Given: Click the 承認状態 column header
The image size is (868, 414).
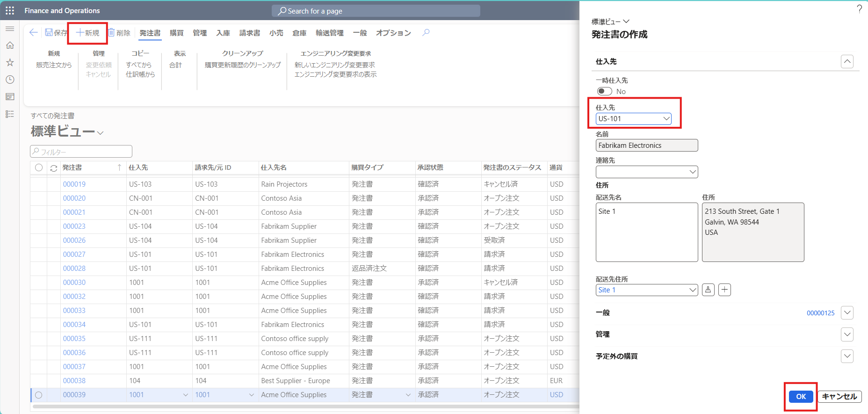Looking at the screenshot, I should (x=430, y=167).
